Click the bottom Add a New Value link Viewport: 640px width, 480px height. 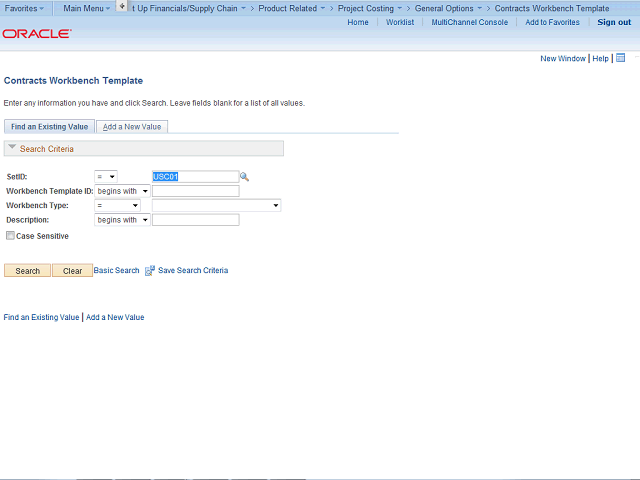click(115, 317)
